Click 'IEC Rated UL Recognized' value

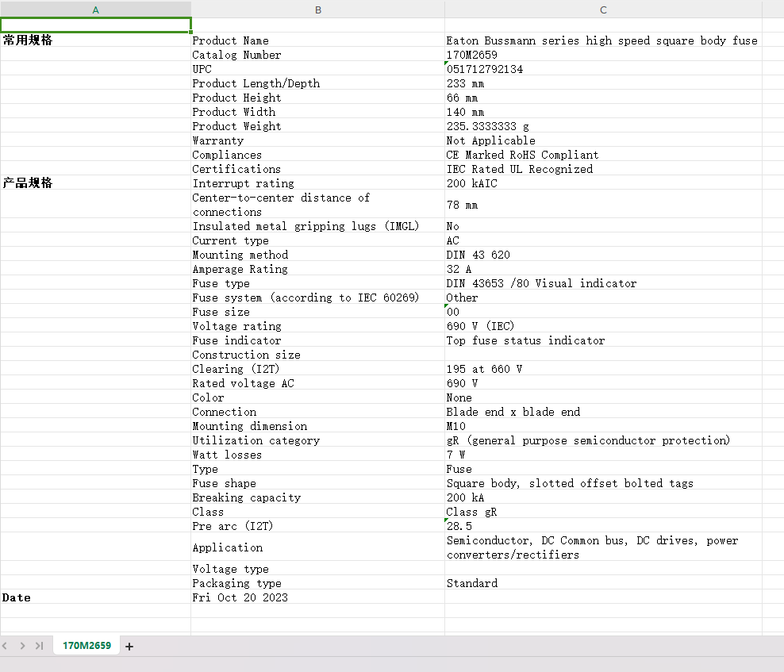[x=603, y=169]
